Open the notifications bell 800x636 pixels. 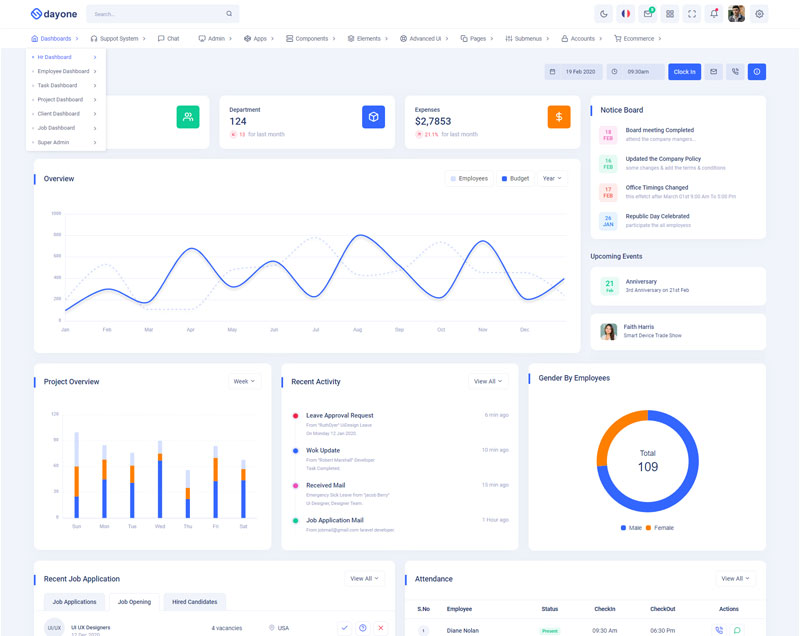713,14
